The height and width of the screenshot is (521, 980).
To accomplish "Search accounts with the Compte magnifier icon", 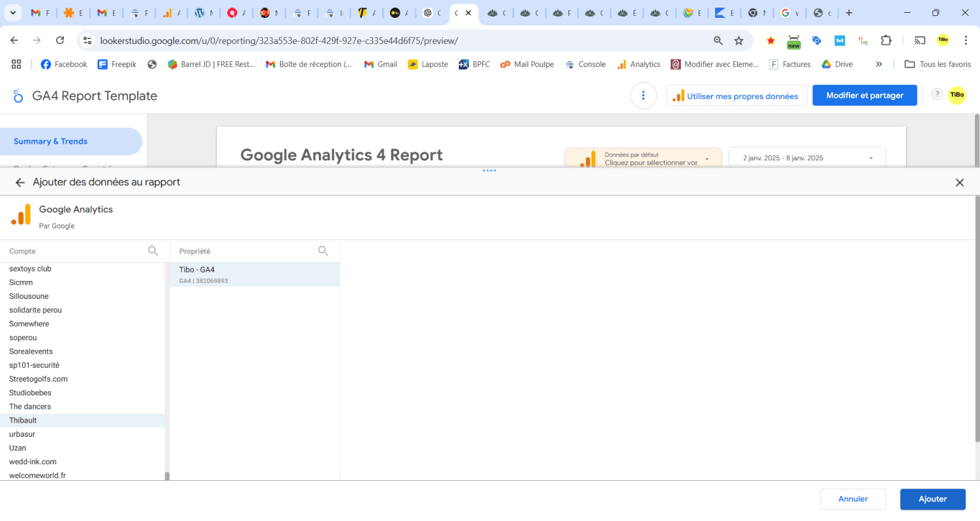I will (153, 251).
